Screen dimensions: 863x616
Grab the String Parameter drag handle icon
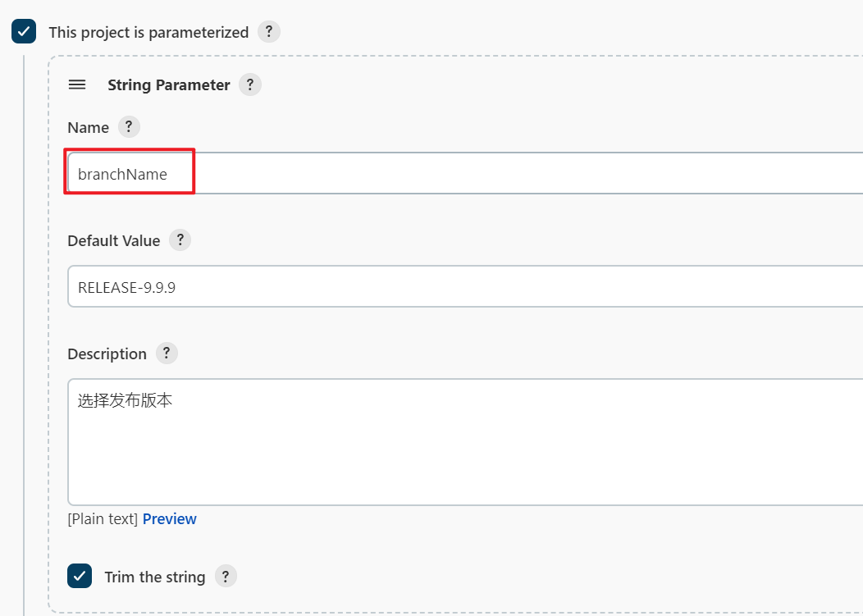[x=77, y=84]
